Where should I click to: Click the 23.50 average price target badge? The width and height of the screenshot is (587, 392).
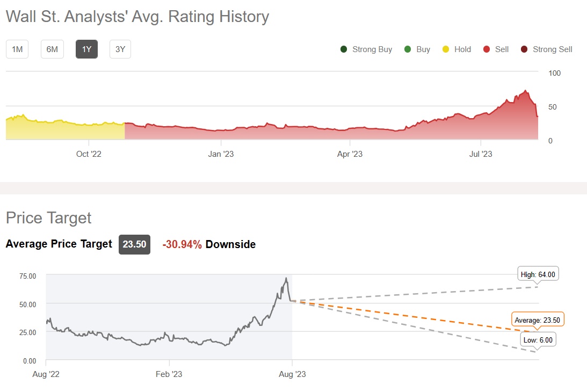134,244
